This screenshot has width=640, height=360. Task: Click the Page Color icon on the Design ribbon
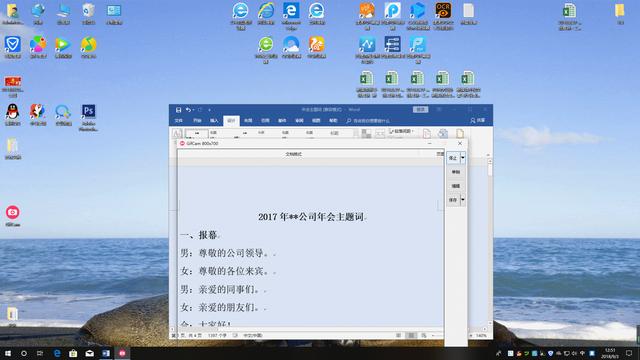pyautogui.click(x=443, y=133)
